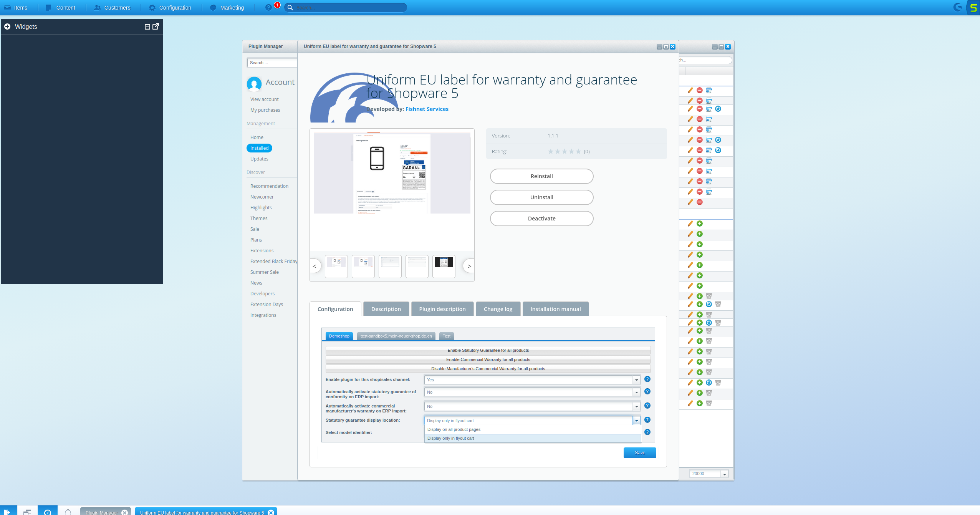Click the Deactivate button
This screenshot has width=980, height=515.
541,219
